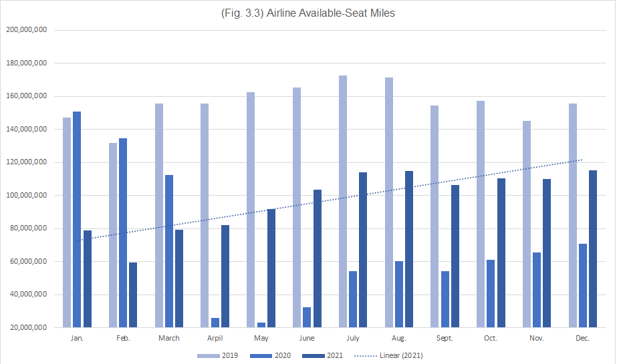Select the small May 2020 bar
617x364 pixels.
tap(261, 325)
